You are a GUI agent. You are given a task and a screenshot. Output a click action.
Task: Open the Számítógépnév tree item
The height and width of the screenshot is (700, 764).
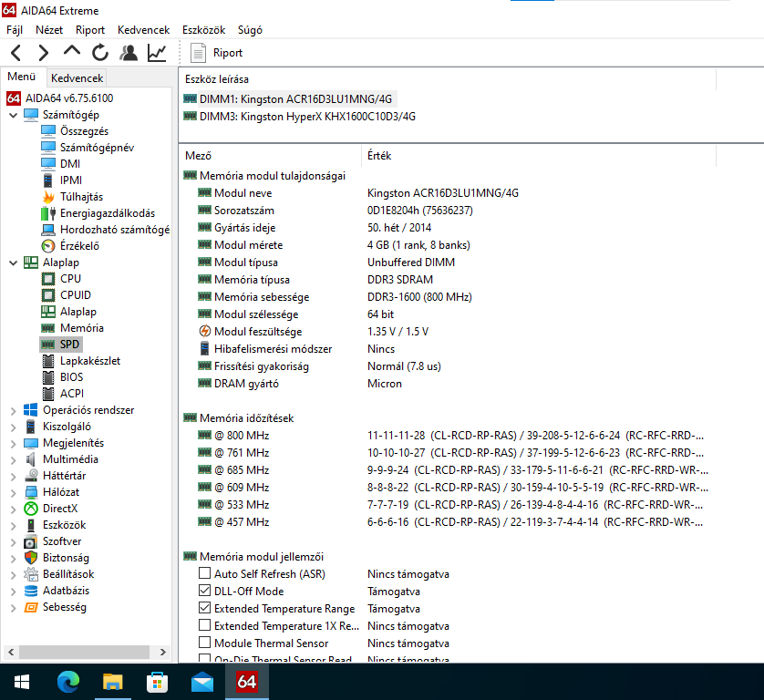coord(97,148)
